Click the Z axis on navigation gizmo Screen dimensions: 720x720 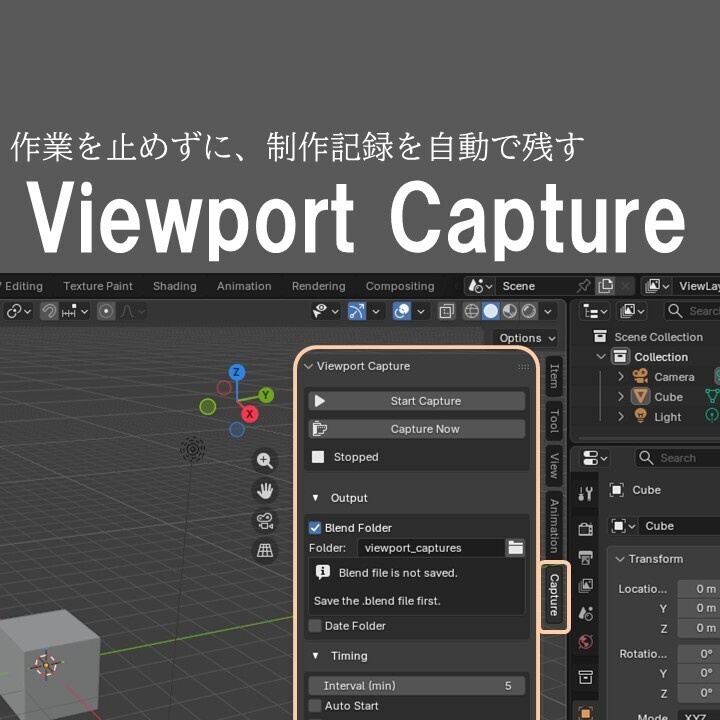[236, 372]
